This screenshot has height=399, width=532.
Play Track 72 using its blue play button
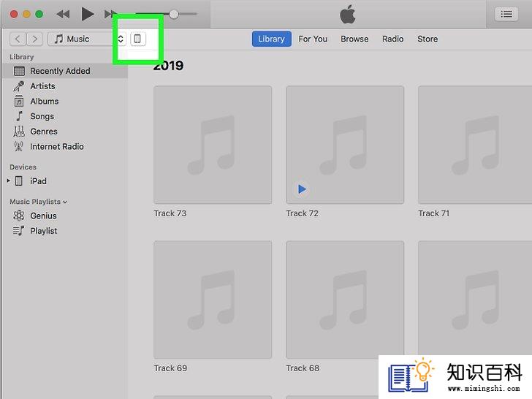[x=302, y=189]
